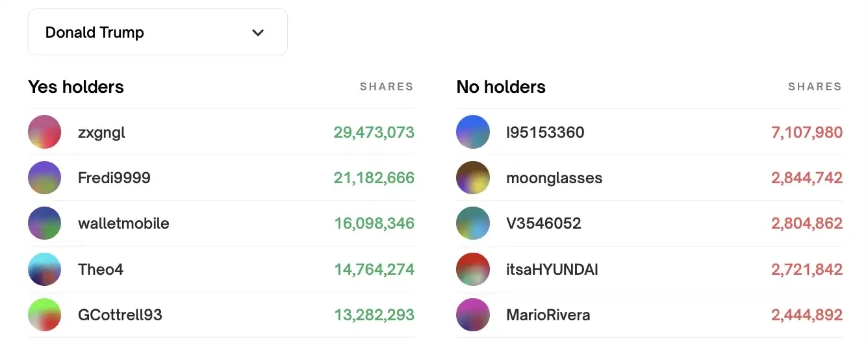Click Fredi9999's profile avatar
Viewport: 868px width, 343px height.
[44, 178]
